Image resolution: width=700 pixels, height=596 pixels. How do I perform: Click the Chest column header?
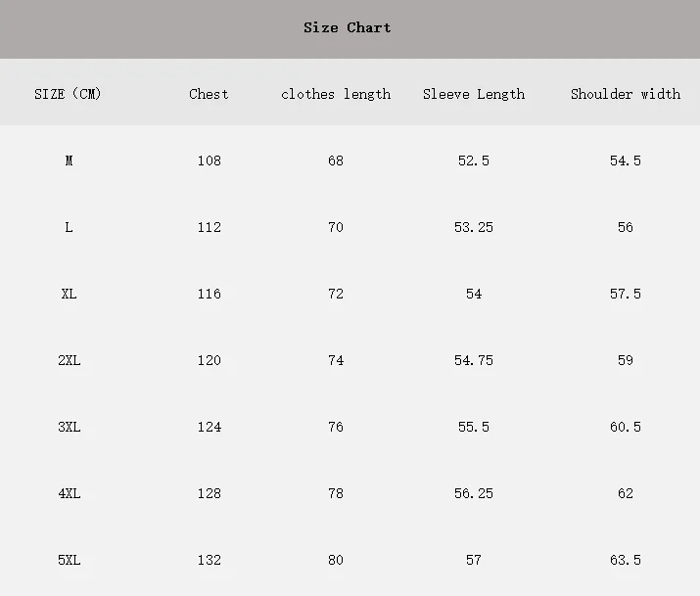point(209,94)
